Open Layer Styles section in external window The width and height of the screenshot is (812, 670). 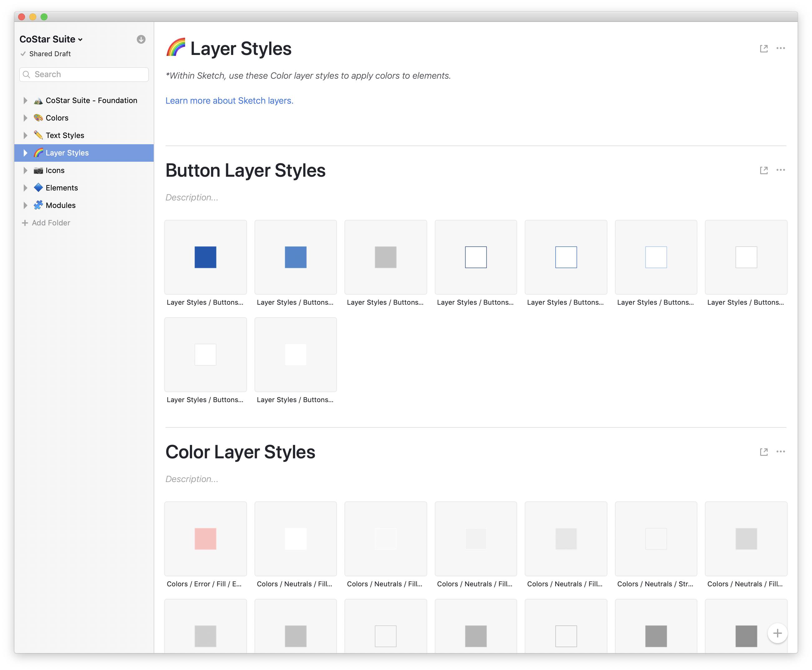(x=763, y=49)
